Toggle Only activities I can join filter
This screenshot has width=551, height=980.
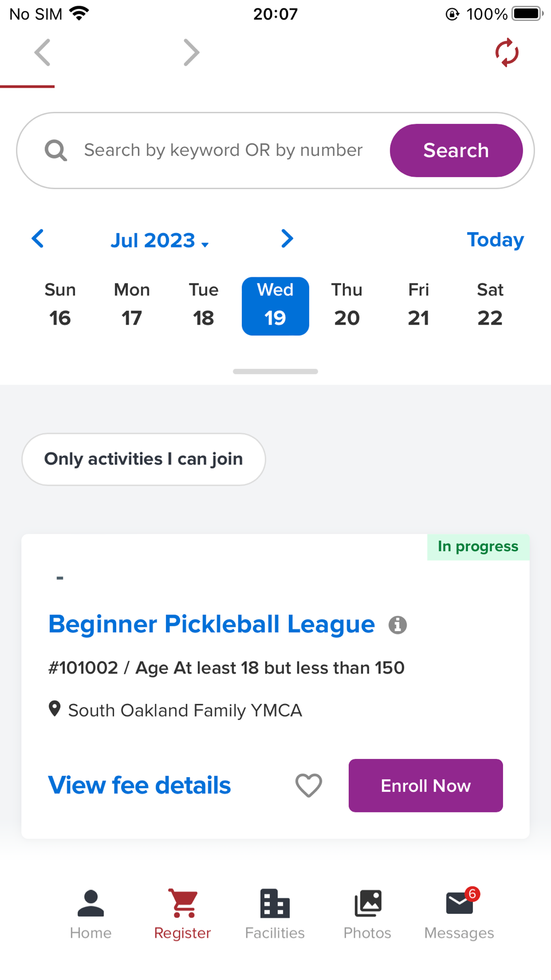click(x=143, y=459)
